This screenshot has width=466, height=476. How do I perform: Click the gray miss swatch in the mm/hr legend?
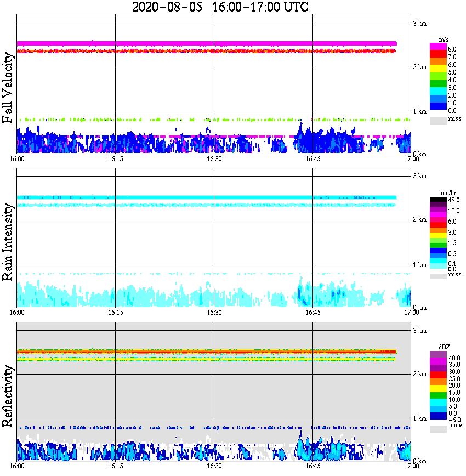pos(438,276)
